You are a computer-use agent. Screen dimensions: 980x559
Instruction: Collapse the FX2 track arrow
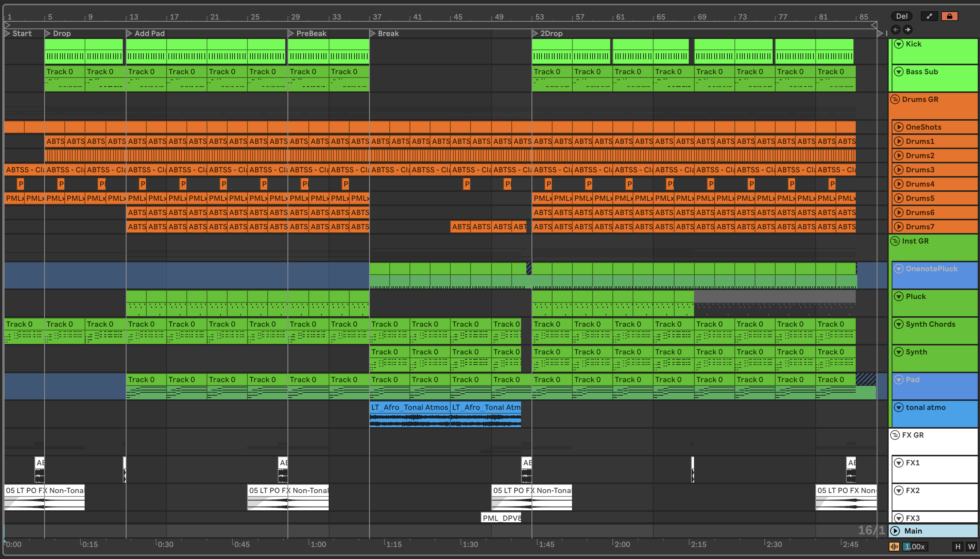click(899, 491)
